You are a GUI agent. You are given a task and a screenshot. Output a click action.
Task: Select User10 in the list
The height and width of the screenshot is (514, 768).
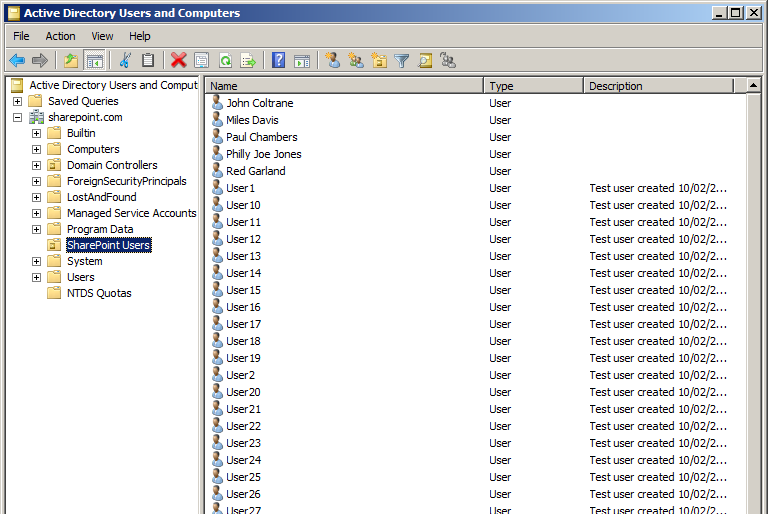[x=243, y=205]
